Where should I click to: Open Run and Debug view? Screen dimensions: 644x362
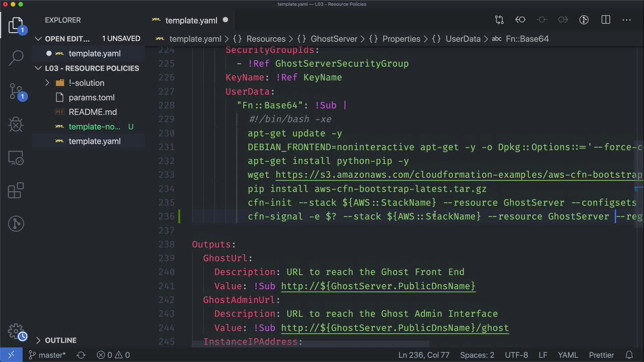[x=16, y=124]
